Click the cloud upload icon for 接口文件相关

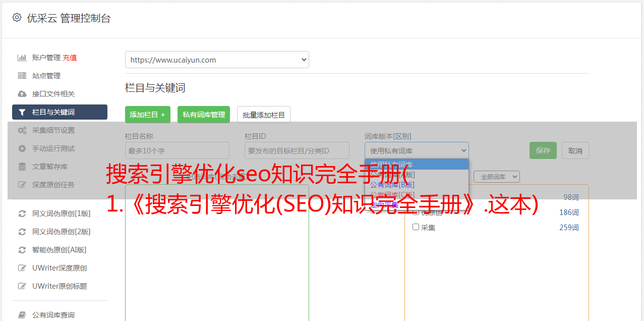[x=22, y=94]
